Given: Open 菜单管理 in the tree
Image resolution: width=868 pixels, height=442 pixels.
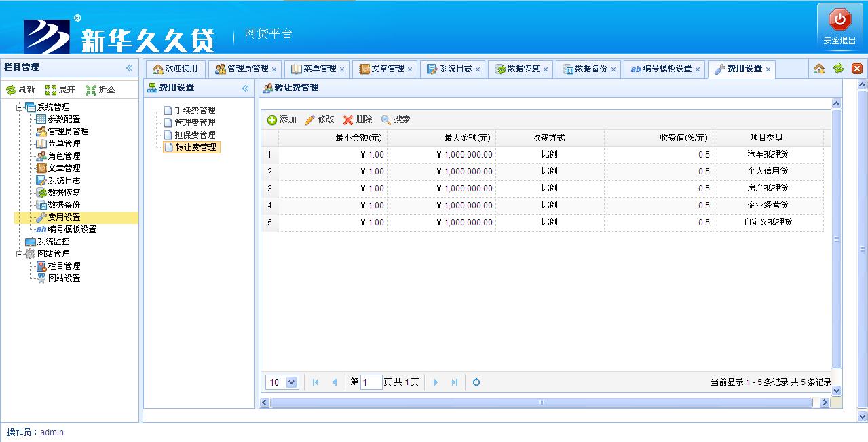Looking at the screenshot, I should coord(64,144).
